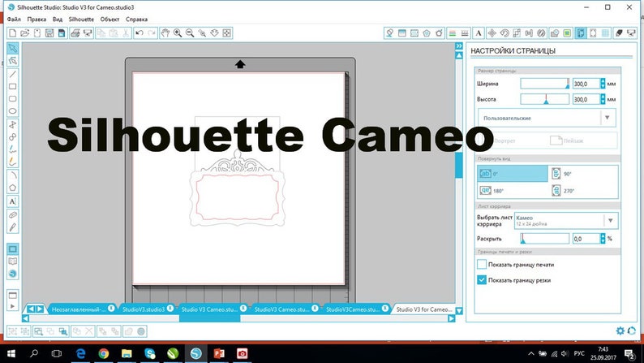Open the Cut Settings blade icon
The width and height of the screenshot is (644, 363).
[620, 33]
